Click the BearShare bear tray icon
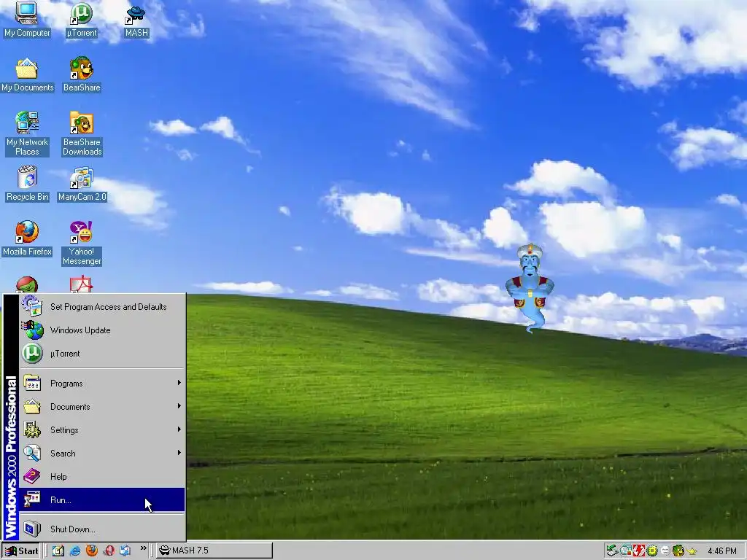This screenshot has width=747, height=560. pos(678,551)
